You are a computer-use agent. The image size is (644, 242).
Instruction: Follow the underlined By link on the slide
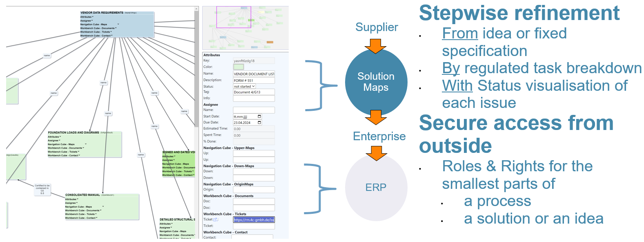451,68
